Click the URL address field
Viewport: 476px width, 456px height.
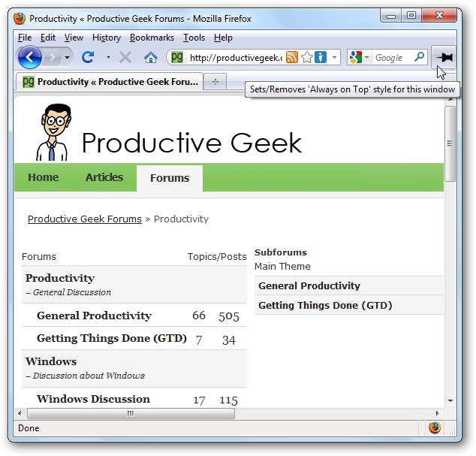coord(236,57)
